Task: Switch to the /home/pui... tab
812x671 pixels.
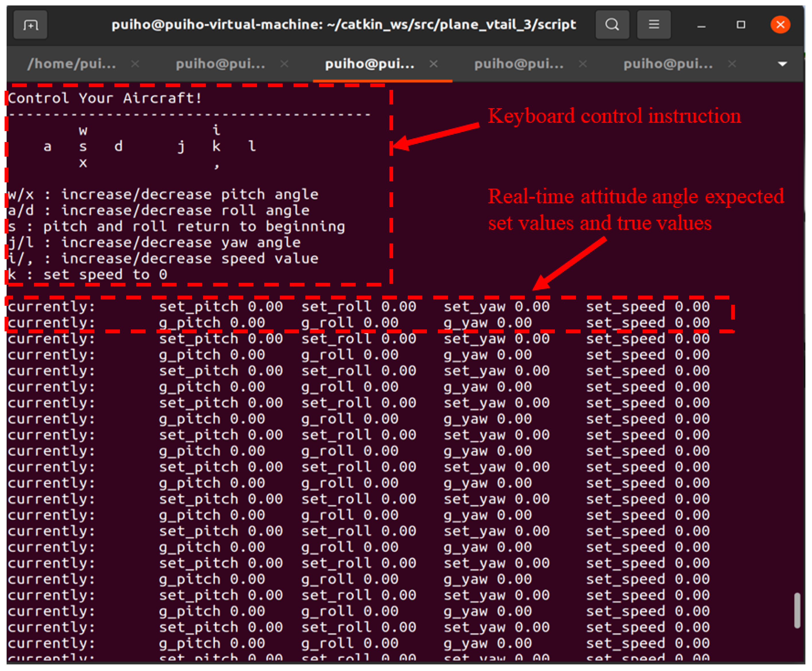Action: 72,64
